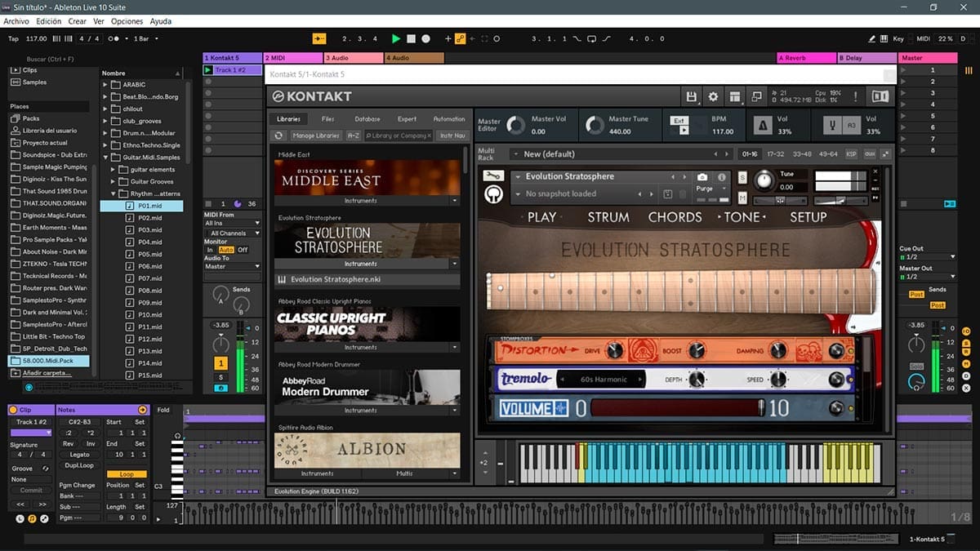Viewport: 980px width, 551px height.
Task: Click the clip activator circle in Clip header
Action: point(14,410)
